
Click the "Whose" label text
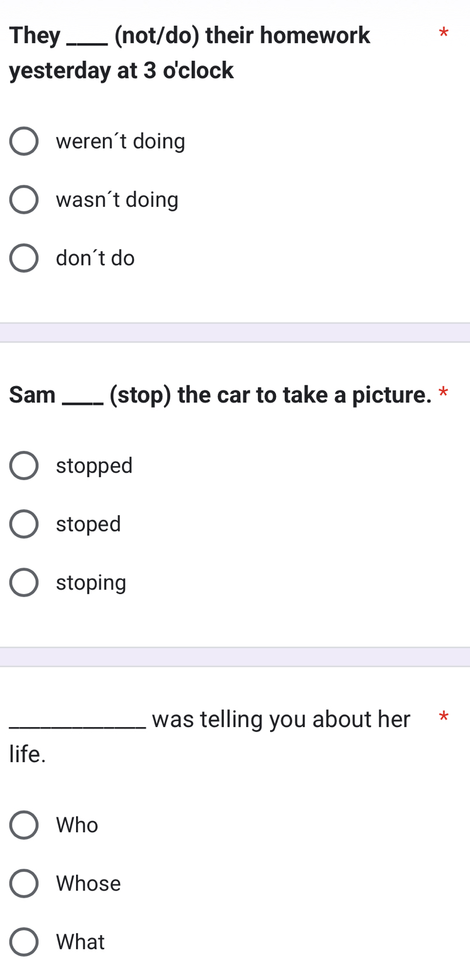point(88,883)
